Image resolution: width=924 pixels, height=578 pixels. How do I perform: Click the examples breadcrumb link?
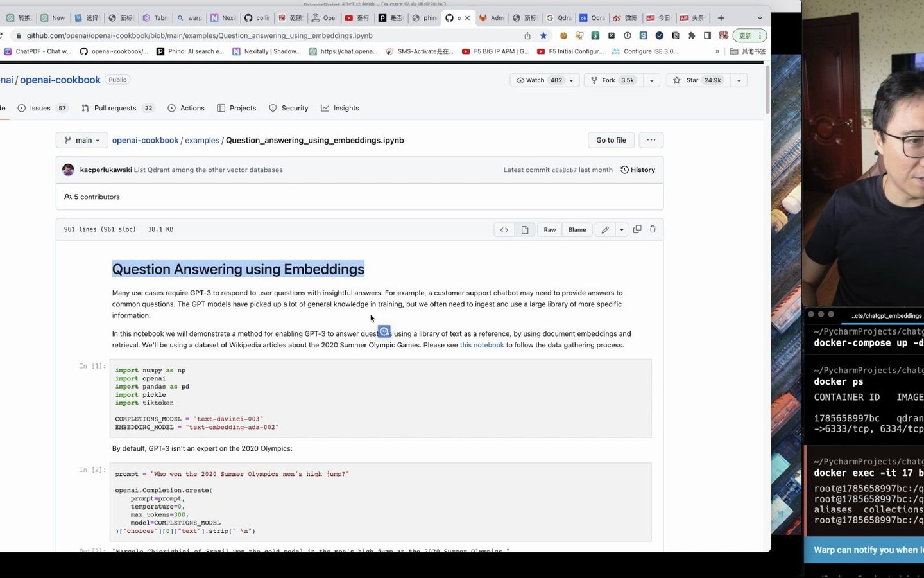point(202,140)
